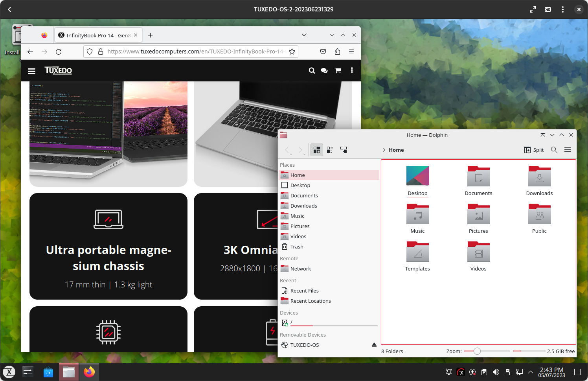Select Desktop folder icon in file view
This screenshot has width=588, height=381.
(417, 176)
